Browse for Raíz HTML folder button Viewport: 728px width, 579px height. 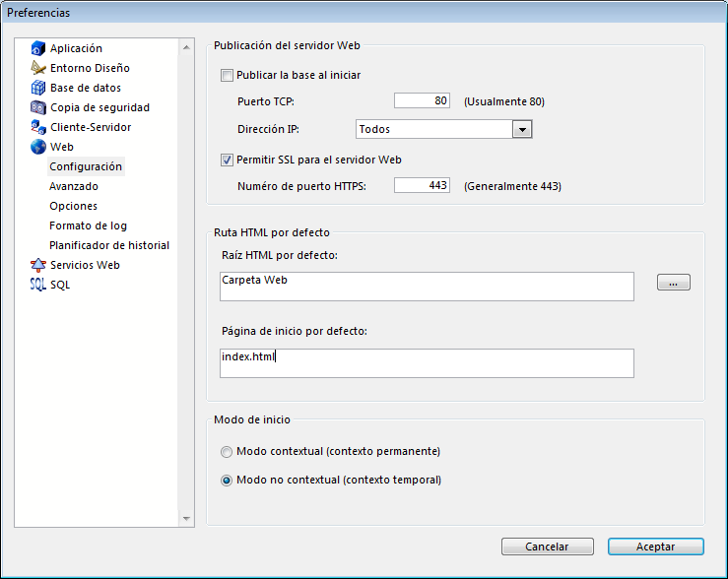(x=674, y=283)
